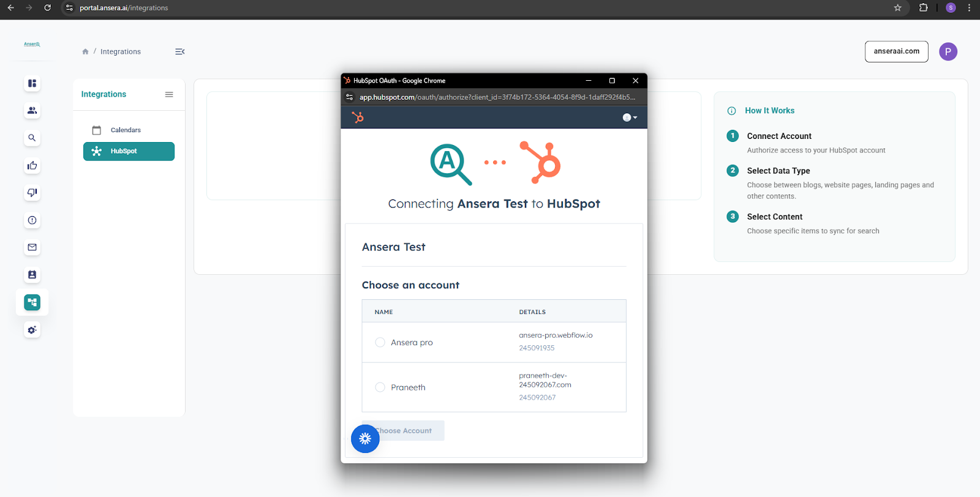
Task: Collapse the side menu with the toggle icon
Action: tap(180, 51)
